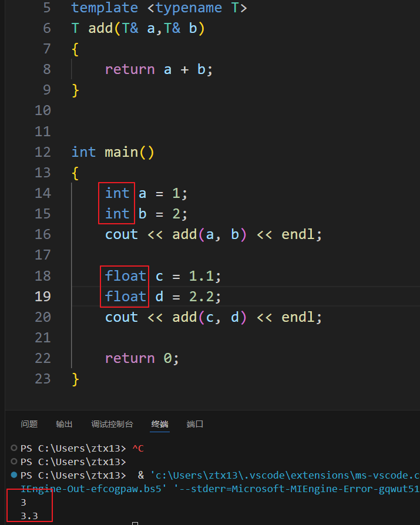This screenshot has width=420, height=525.
Task: Click 'cout << add(c, d) << endl;' line
Action: tap(214, 317)
